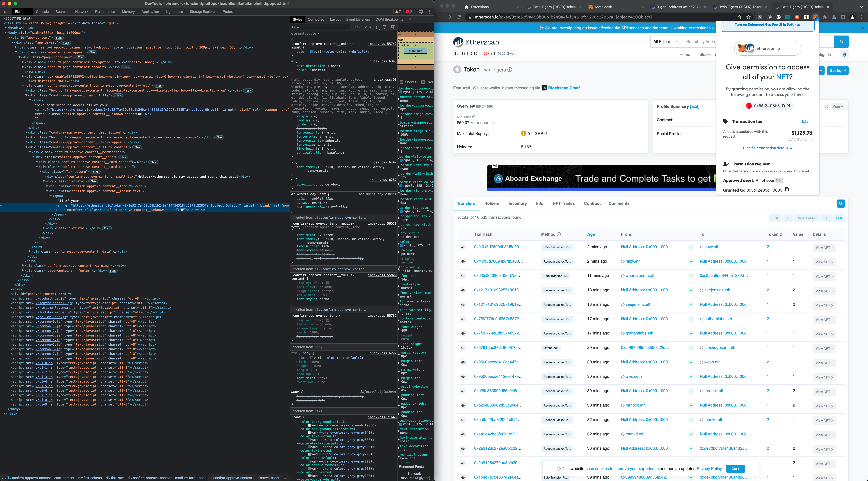Click the new style rule plus icon
The image size is (868, 481).
[376, 27]
